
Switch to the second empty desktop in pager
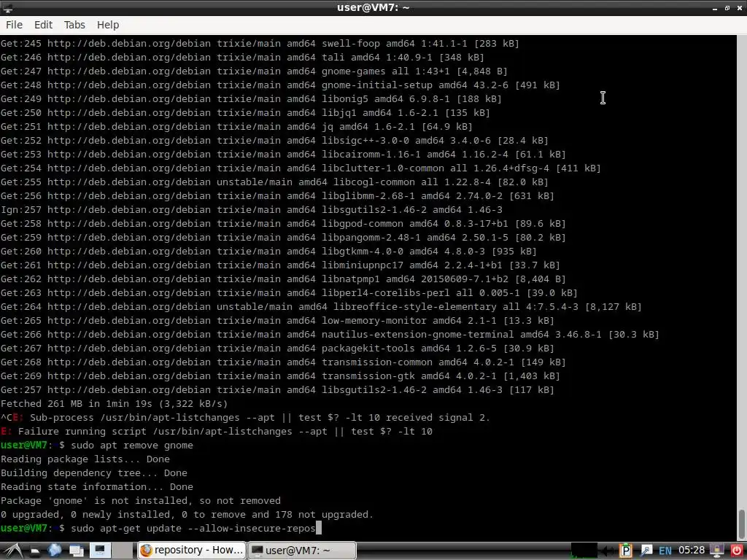click(x=122, y=551)
